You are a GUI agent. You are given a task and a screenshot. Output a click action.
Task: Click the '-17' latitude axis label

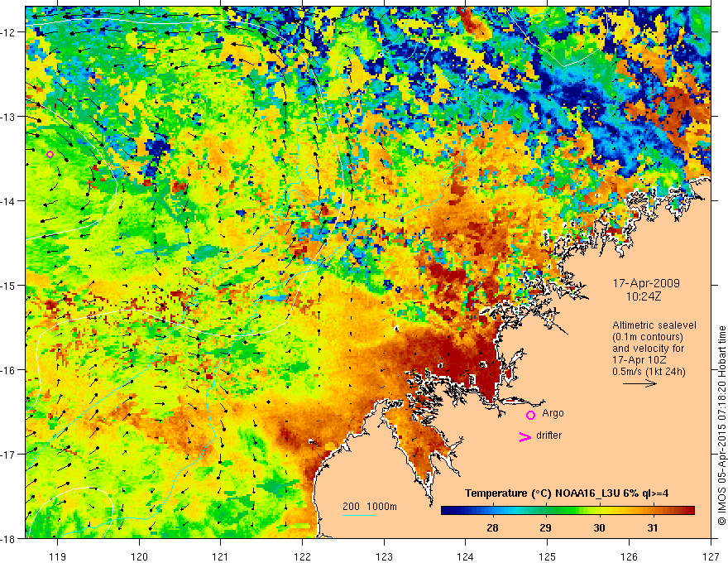(9, 455)
